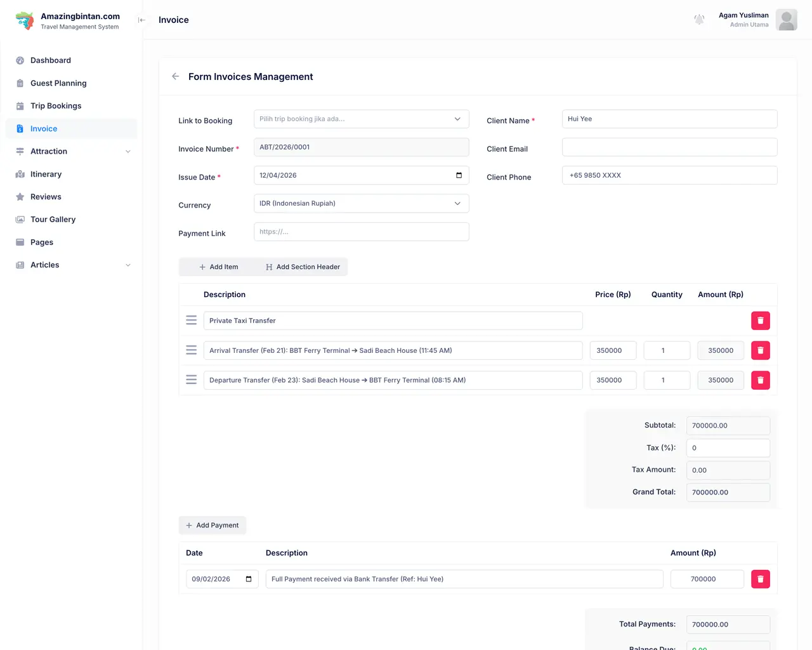Open the Pages section
812x650 pixels.
41,242
